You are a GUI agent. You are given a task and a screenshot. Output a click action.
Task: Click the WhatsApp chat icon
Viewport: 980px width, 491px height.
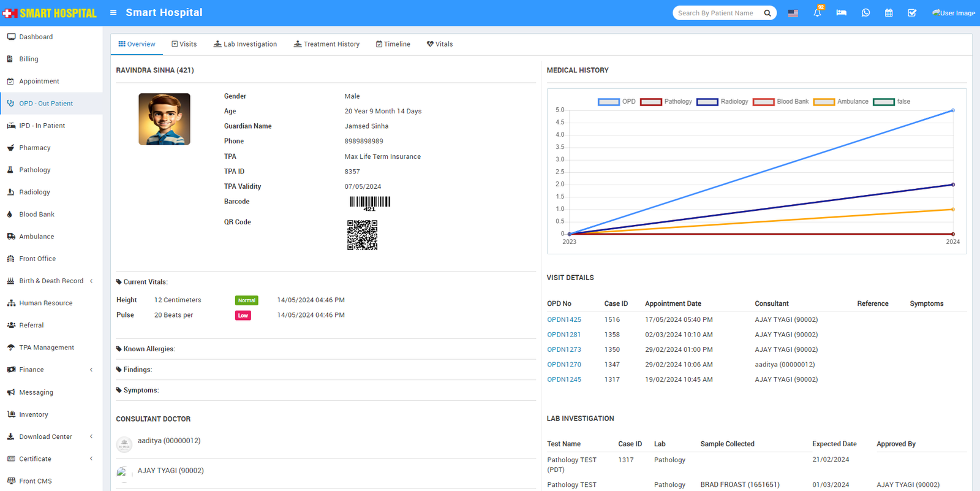coord(865,13)
